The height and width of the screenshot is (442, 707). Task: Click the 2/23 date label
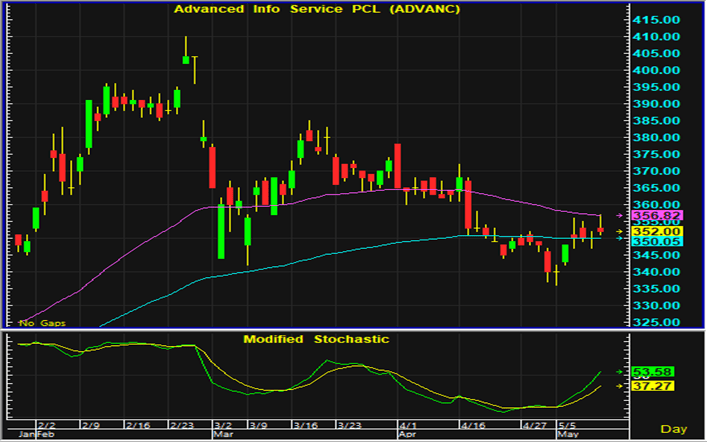coord(181,425)
